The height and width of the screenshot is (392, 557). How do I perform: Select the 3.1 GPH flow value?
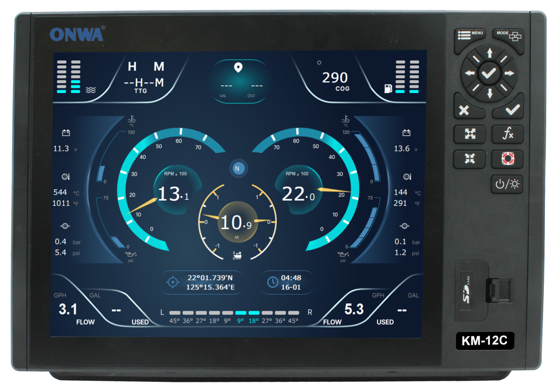[68, 309]
